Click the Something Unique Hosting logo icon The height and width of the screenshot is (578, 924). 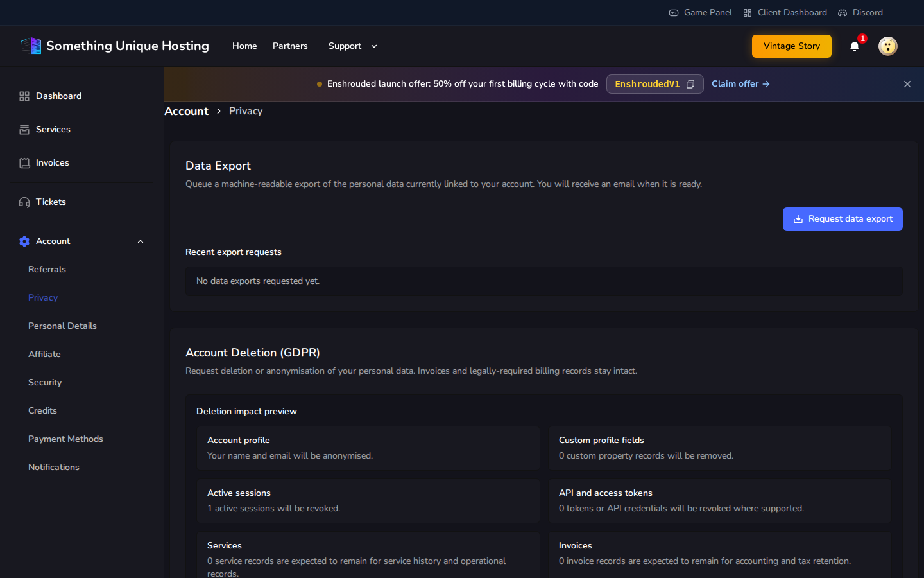point(31,46)
